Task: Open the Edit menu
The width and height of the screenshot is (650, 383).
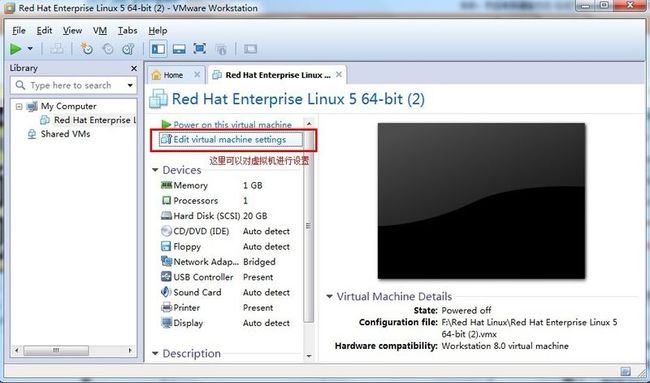Action: point(44,30)
